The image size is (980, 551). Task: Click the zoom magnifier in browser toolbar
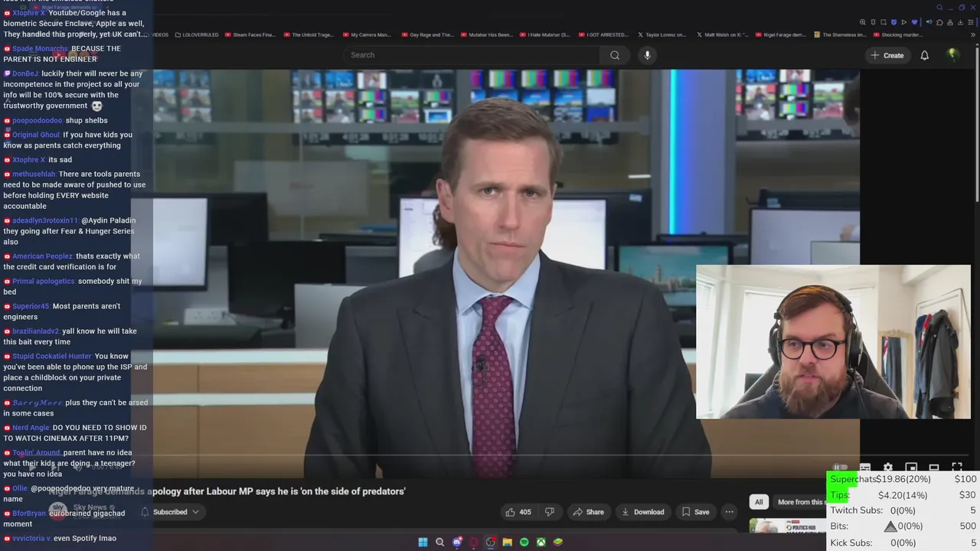click(863, 22)
